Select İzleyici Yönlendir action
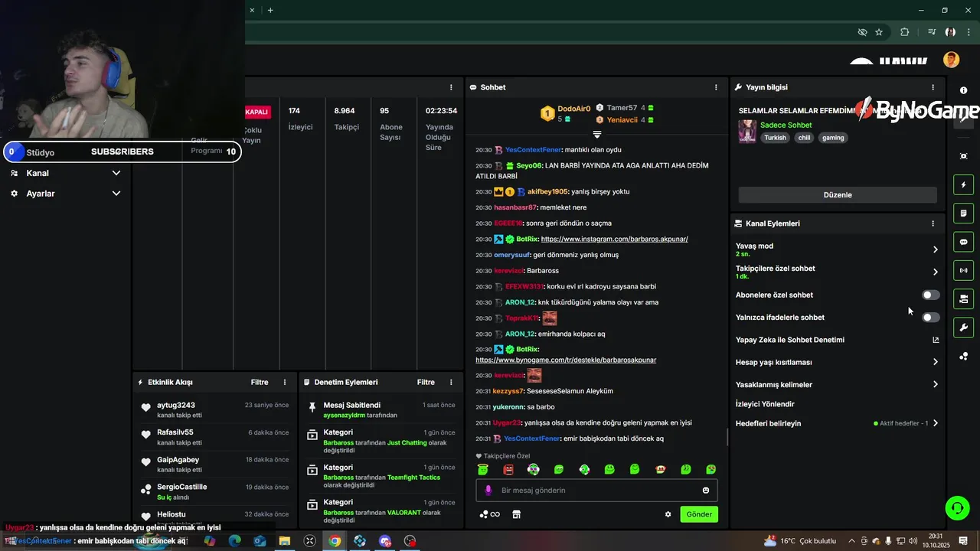 click(765, 404)
